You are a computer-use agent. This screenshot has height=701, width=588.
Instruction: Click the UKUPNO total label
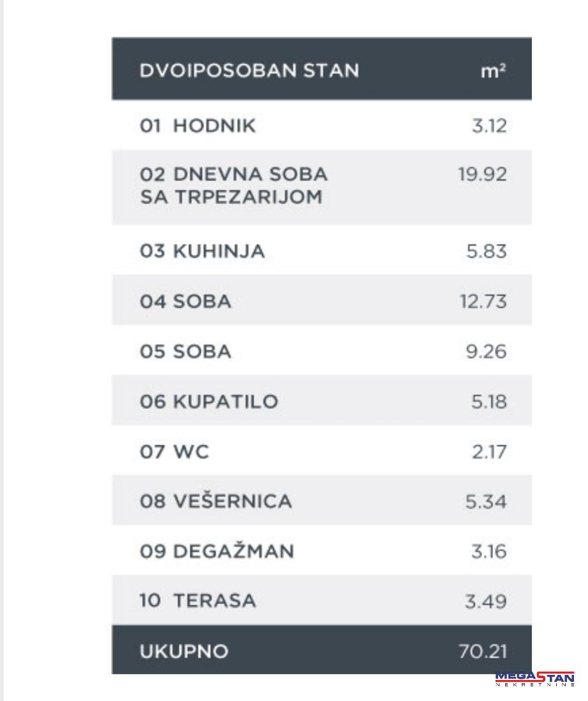tap(183, 651)
